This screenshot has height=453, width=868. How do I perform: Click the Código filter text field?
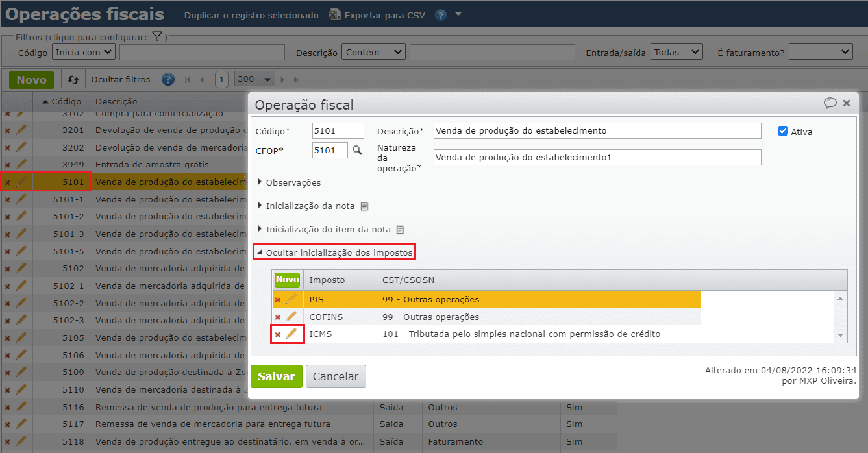pyautogui.click(x=202, y=52)
